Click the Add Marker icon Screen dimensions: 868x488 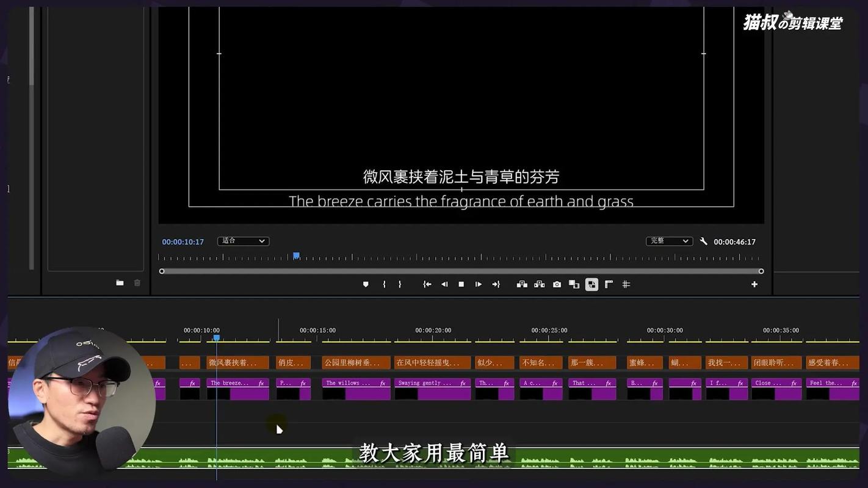[x=365, y=284]
